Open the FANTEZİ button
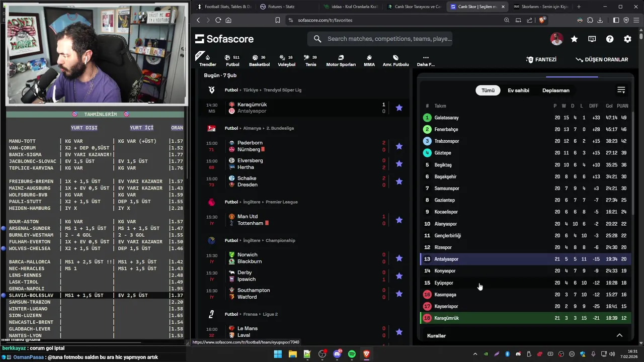 pos(541,59)
